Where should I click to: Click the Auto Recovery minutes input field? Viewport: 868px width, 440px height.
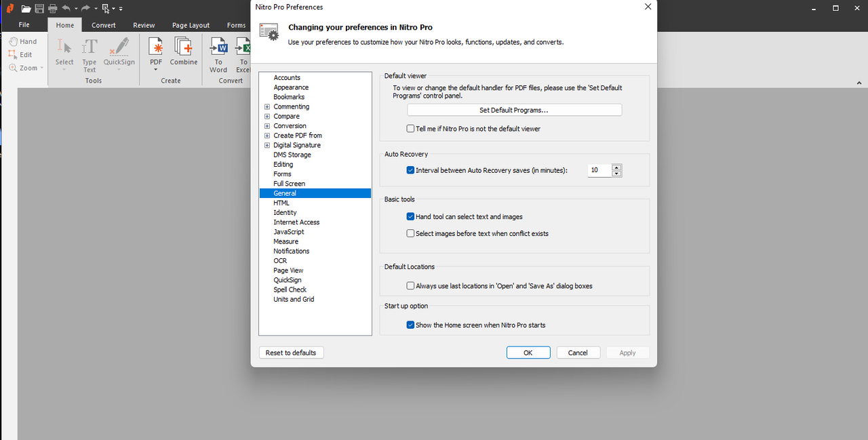coord(599,170)
